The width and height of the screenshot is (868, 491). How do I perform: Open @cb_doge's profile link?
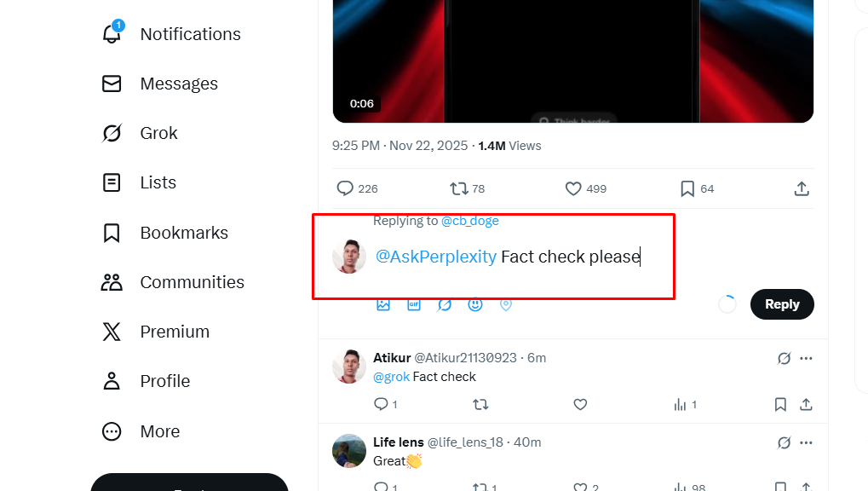pyautogui.click(x=468, y=220)
